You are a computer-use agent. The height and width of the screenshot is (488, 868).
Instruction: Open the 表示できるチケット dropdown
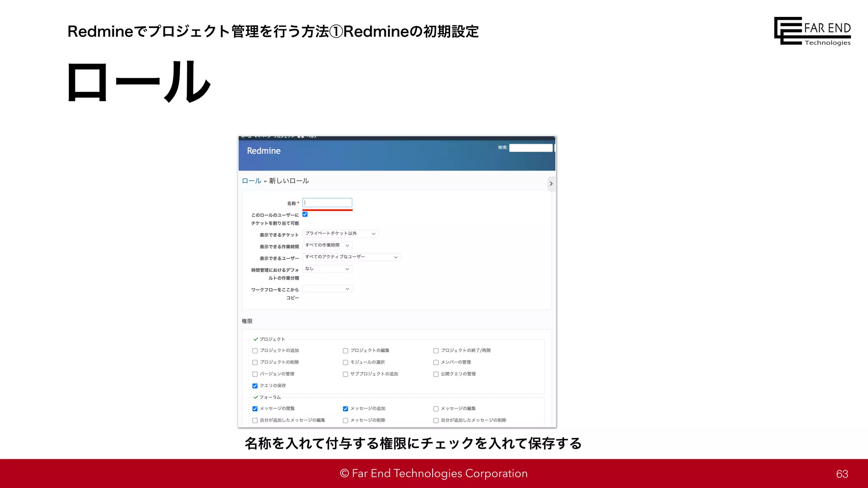pyautogui.click(x=340, y=233)
